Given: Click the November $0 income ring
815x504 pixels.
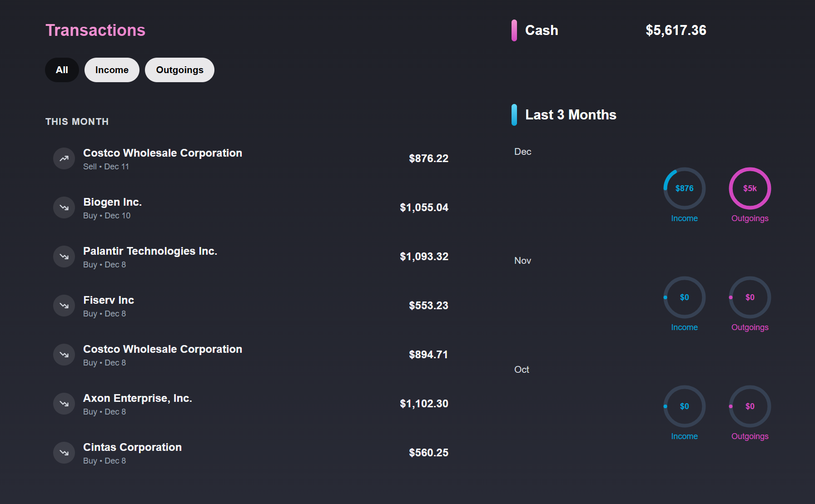Looking at the screenshot, I should (684, 297).
